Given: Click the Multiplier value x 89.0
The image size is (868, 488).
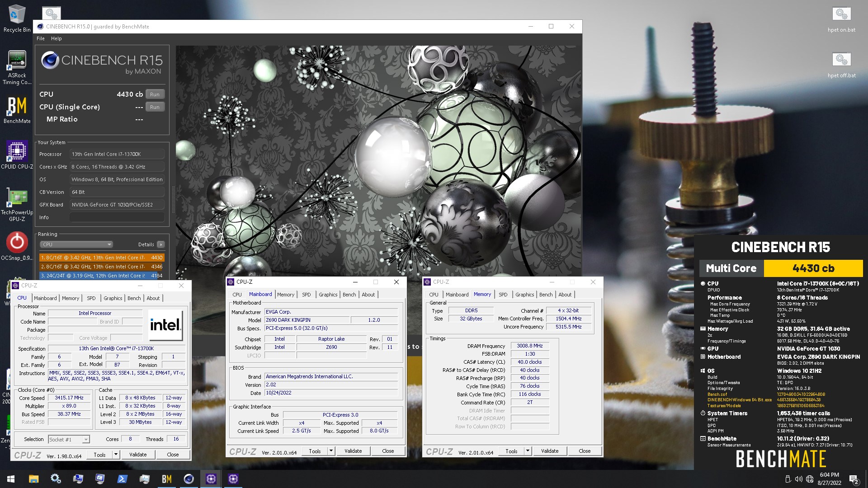Looking at the screenshot, I should (69, 406).
